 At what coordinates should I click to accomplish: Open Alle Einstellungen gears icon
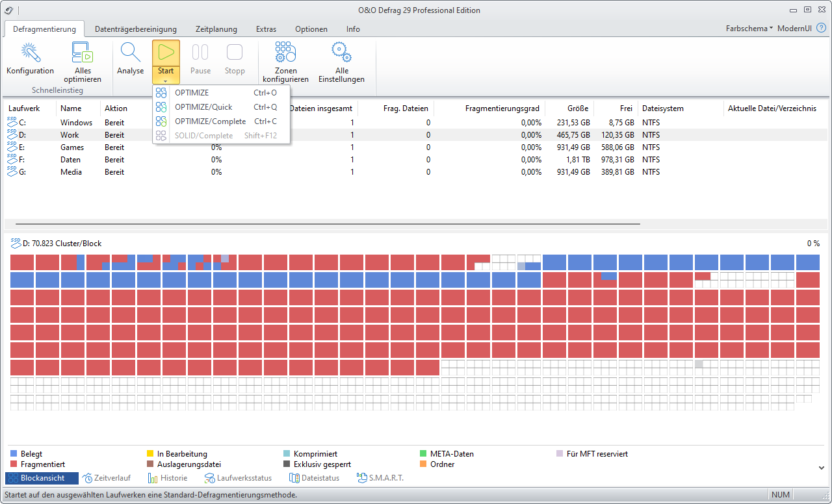click(x=341, y=52)
